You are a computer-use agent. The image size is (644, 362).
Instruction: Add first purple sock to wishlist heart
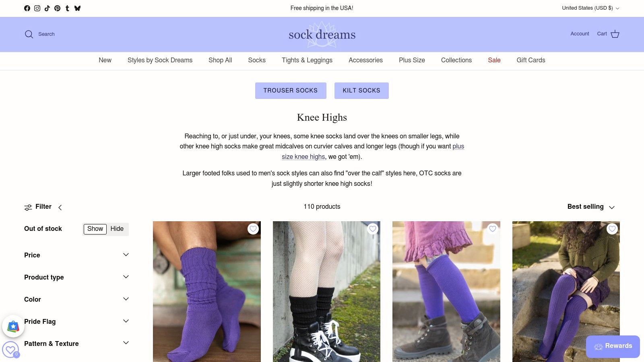tap(253, 229)
